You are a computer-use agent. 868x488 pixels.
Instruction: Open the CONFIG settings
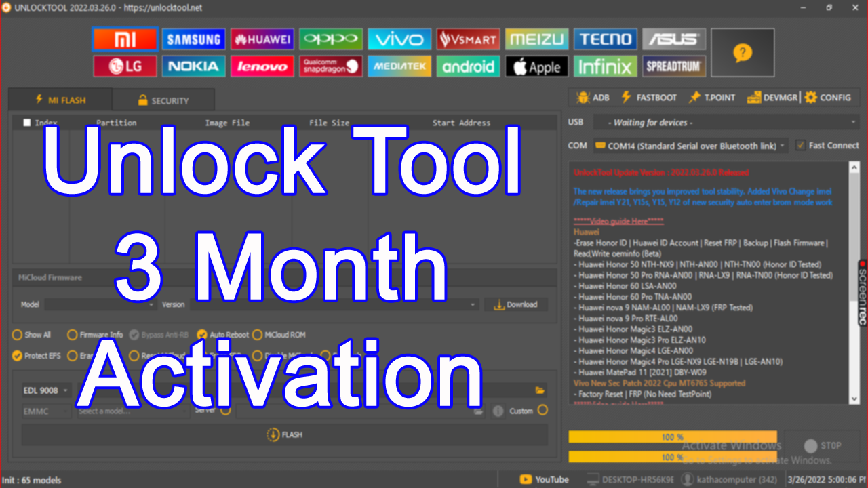tap(829, 97)
